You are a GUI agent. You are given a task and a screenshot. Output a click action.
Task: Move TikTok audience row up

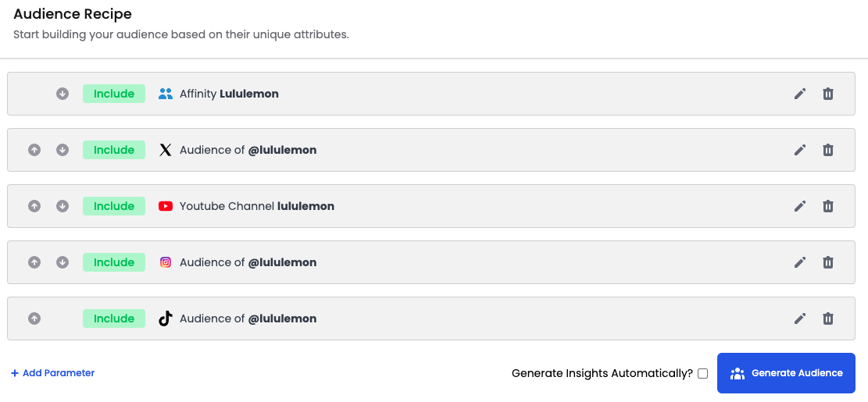tap(34, 318)
